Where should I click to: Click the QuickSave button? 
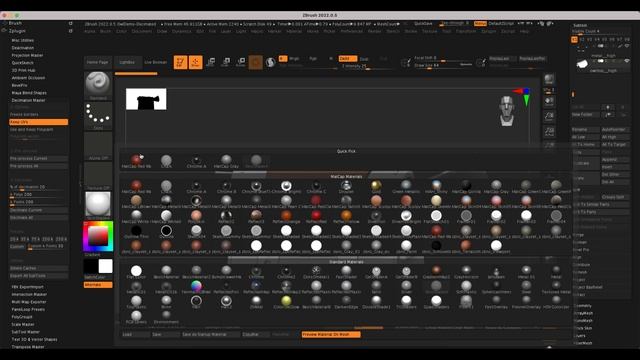coord(423,24)
